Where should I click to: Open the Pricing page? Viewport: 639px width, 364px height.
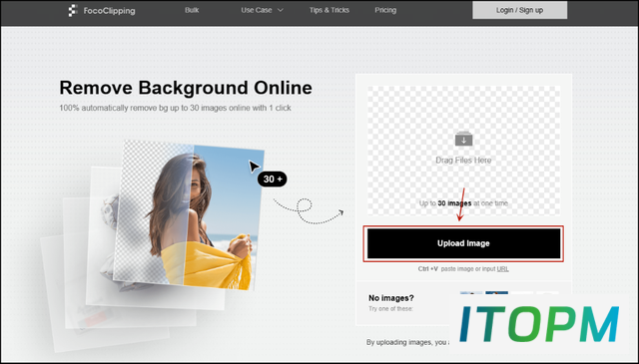(385, 10)
